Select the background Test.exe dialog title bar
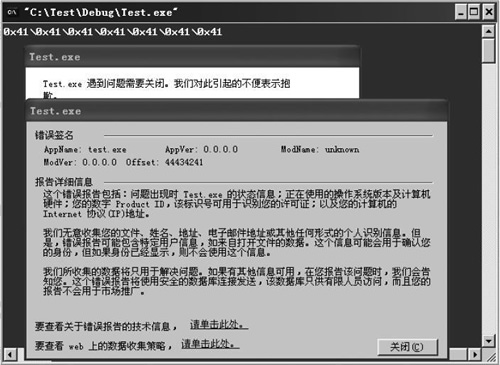This screenshot has width=500, height=365. (192, 57)
